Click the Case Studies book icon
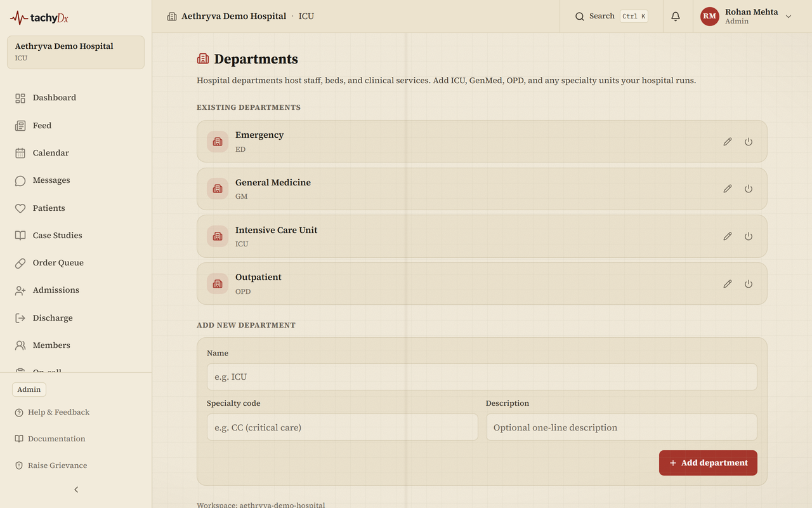Image resolution: width=812 pixels, height=508 pixels. (20, 236)
